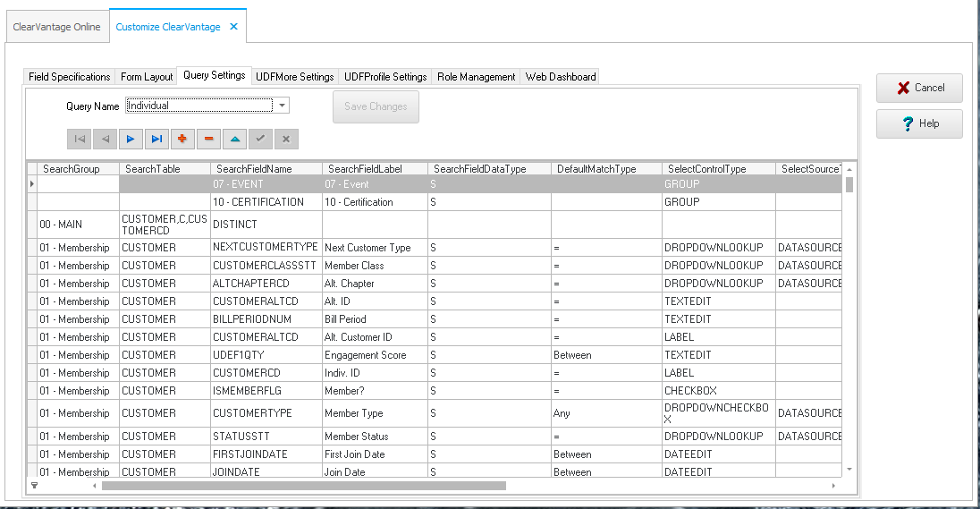This screenshot has height=509, width=980.
Task: Switch to the Field Specifications tab
Action: [x=69, y=77]
